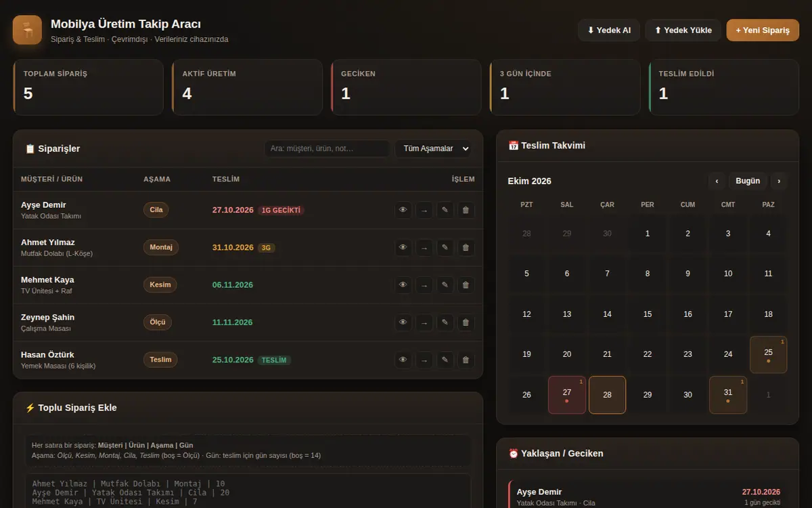Click the 1G GECİKTİ overdue tag
The height and width of the screenshot is (508, 812).
point(281,210)
